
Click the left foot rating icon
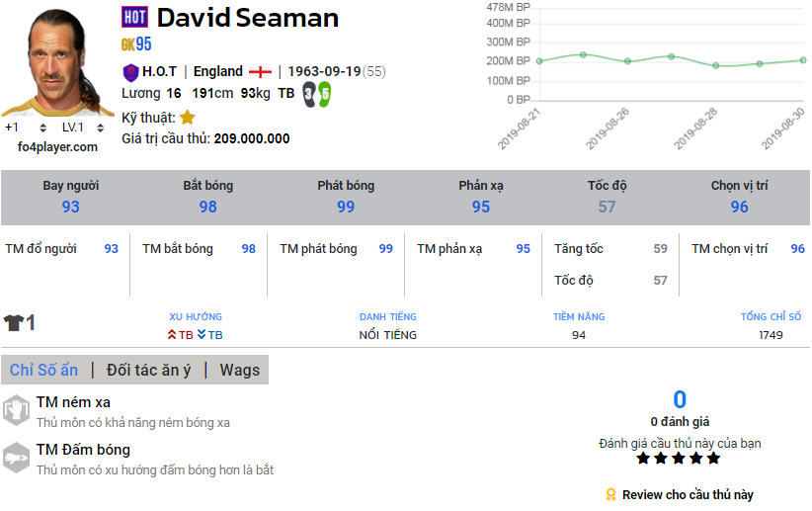[x=309, y=94]
